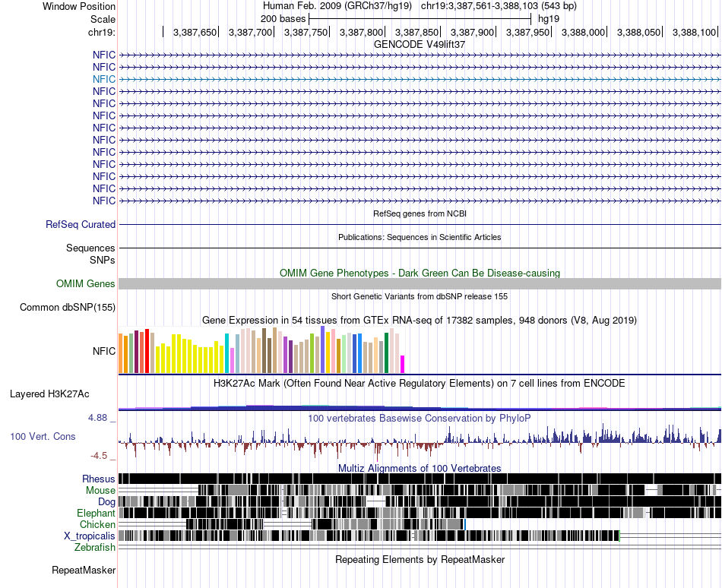Click the magenta bar in the GTEx chart

(x=403, y=364)
